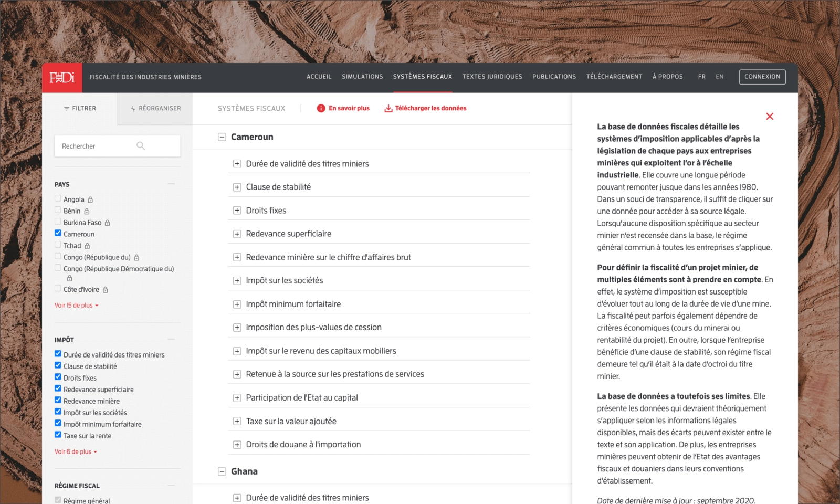The height and width of the screenshot is (504, 840).
Task: Uncheck Redevance superficiaire filter checkbox
Action: [x=58, y=388]
